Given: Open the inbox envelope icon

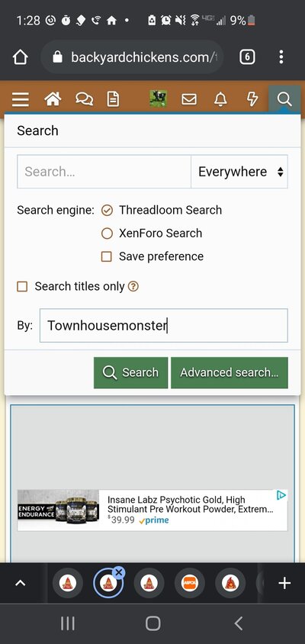Looking at the screenshot, I should (x=189, y=99).
